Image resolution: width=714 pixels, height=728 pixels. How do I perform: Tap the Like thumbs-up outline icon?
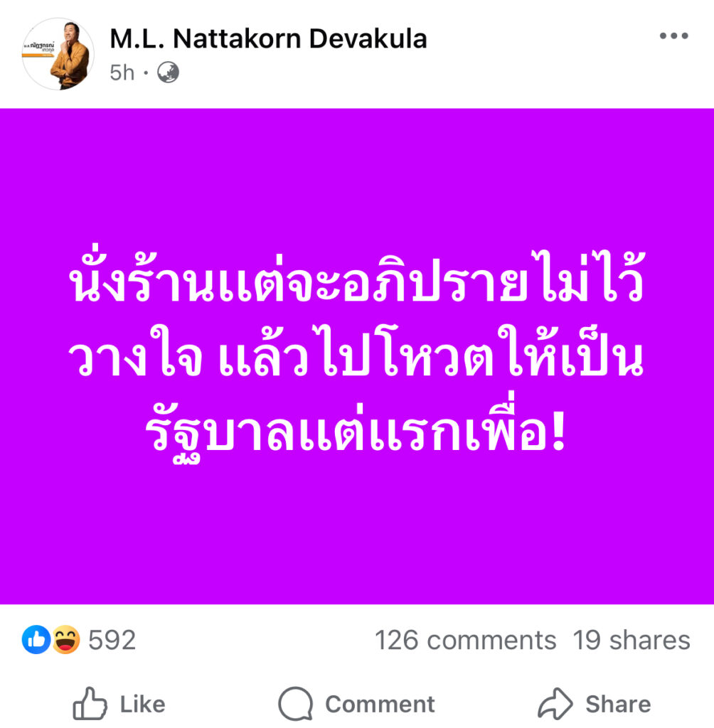[x=90, y=703]
